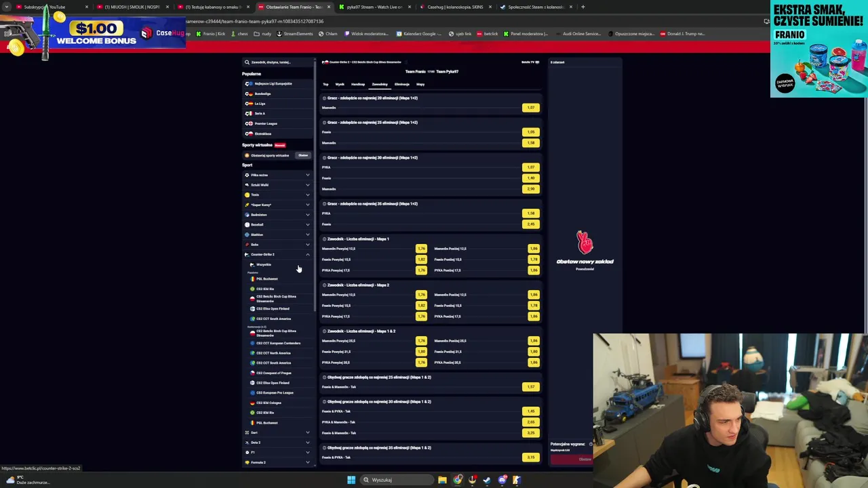Pick Franio & PYKA 35 eliminations odds 3,15

coord(531,457)
